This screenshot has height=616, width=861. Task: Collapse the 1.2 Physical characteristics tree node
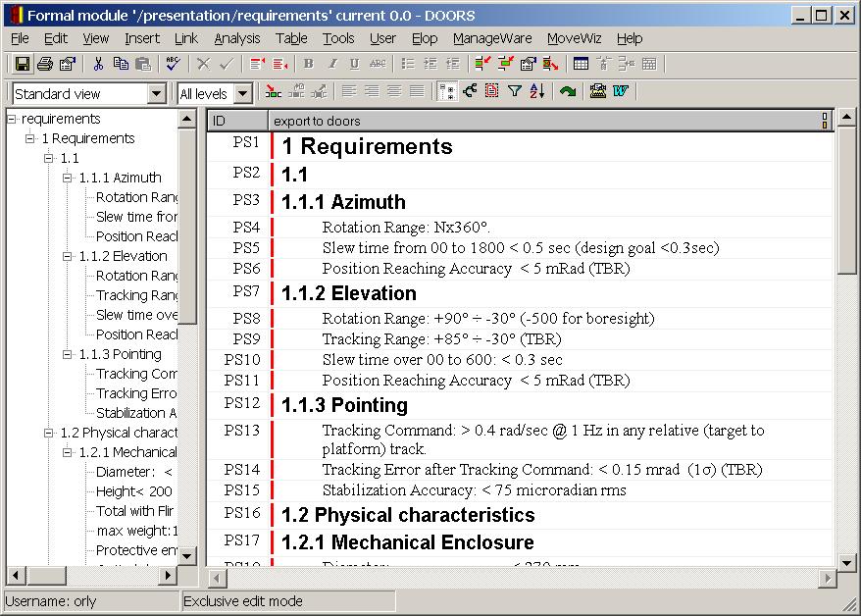coord(49,434)
